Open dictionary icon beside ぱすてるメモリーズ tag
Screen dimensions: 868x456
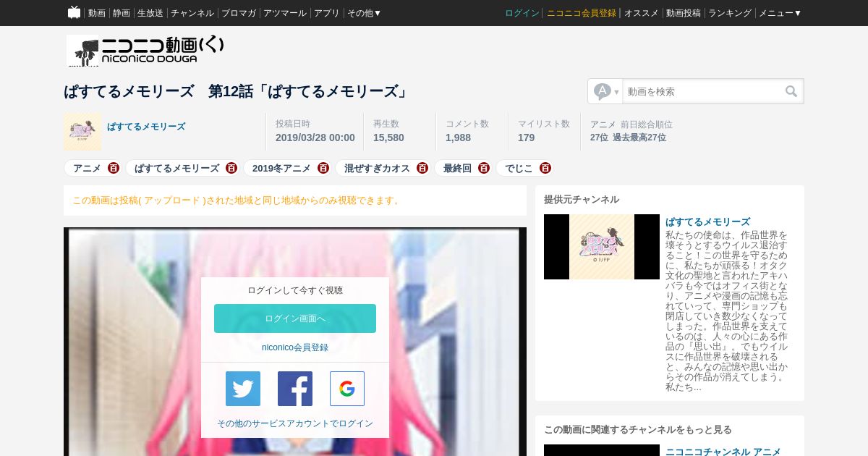tap(231, 168)
